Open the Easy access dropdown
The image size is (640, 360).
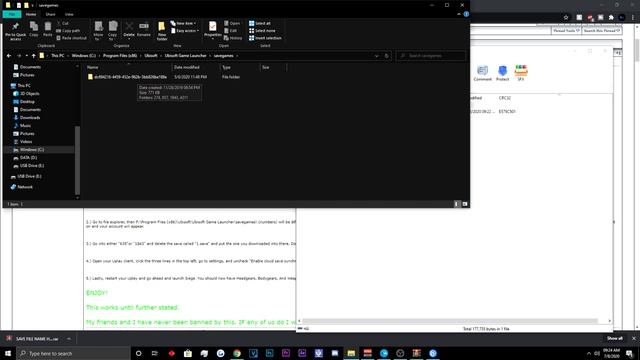coord(185,31)
